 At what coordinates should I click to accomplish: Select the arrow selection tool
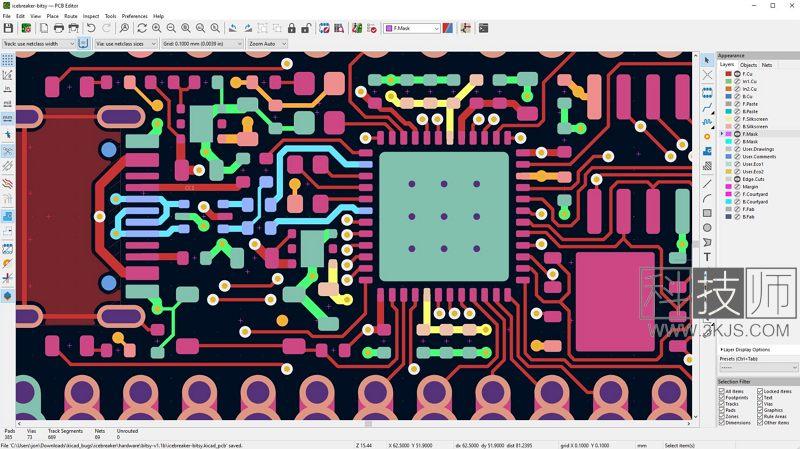pos(707,61)
